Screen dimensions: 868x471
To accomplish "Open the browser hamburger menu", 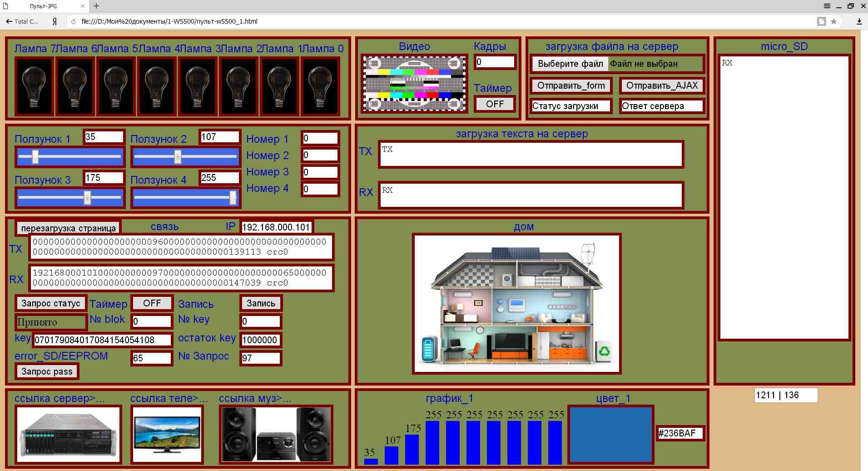I will [x=827, y=6].
